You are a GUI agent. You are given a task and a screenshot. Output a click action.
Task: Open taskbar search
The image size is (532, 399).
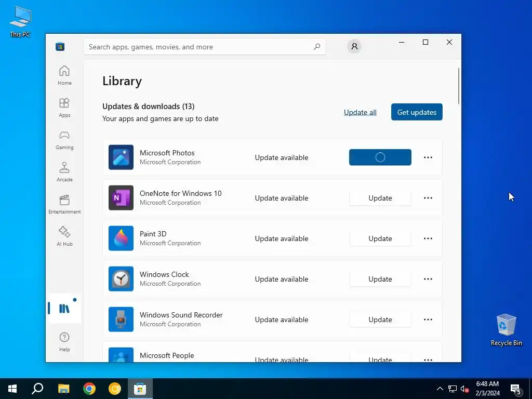[37, 389]
